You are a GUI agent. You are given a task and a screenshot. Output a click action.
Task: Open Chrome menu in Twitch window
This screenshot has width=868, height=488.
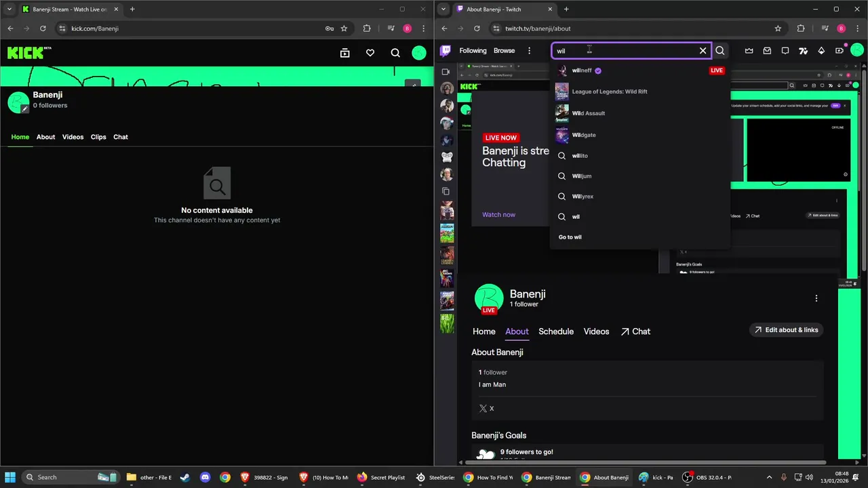pos(857,28)
